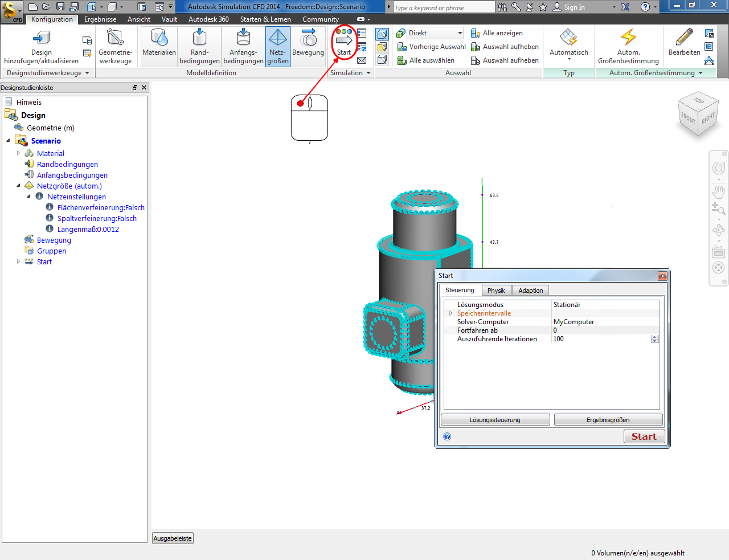Viewport: 729px width, 560px height.
Task: Click the key icon beside the binoculars
Action: [x=516, y=7]
